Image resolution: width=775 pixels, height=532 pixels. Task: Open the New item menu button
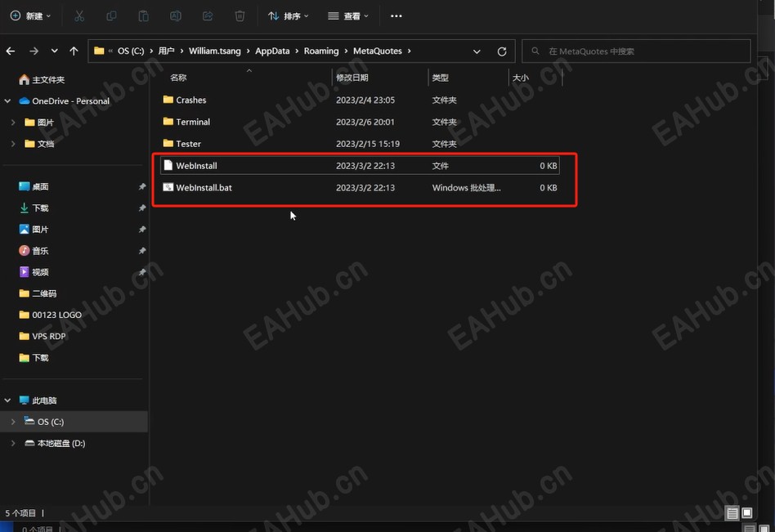click(30, 16)
